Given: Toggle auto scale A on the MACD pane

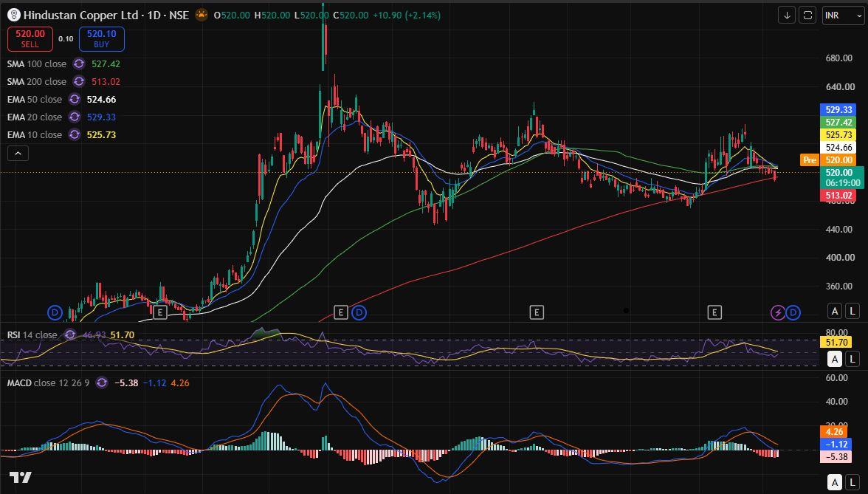Looking at the screenshot, I should click(x=835, y=481).
